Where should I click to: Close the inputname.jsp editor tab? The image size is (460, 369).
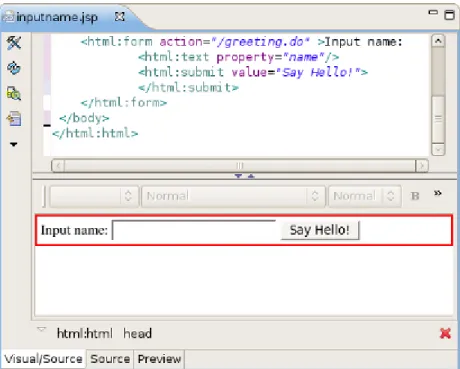click(x=119, y=17)
